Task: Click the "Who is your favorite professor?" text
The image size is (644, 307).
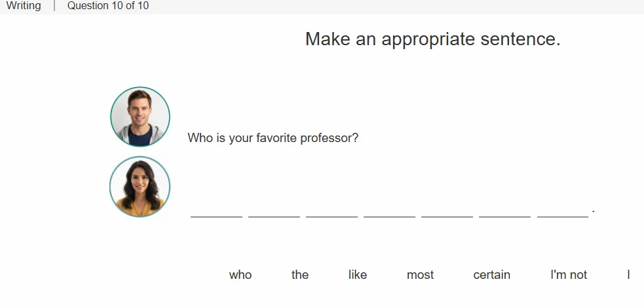Action: pos(273,138)
